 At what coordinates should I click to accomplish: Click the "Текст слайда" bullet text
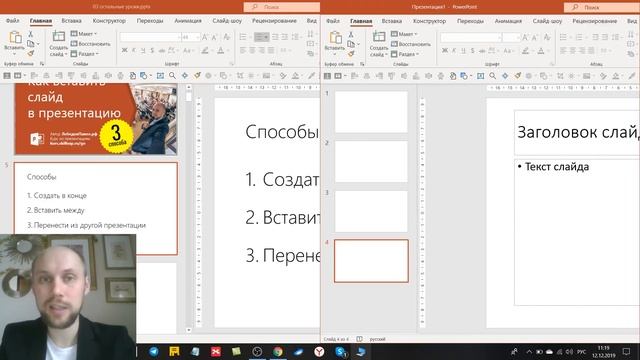coord(557,167)
